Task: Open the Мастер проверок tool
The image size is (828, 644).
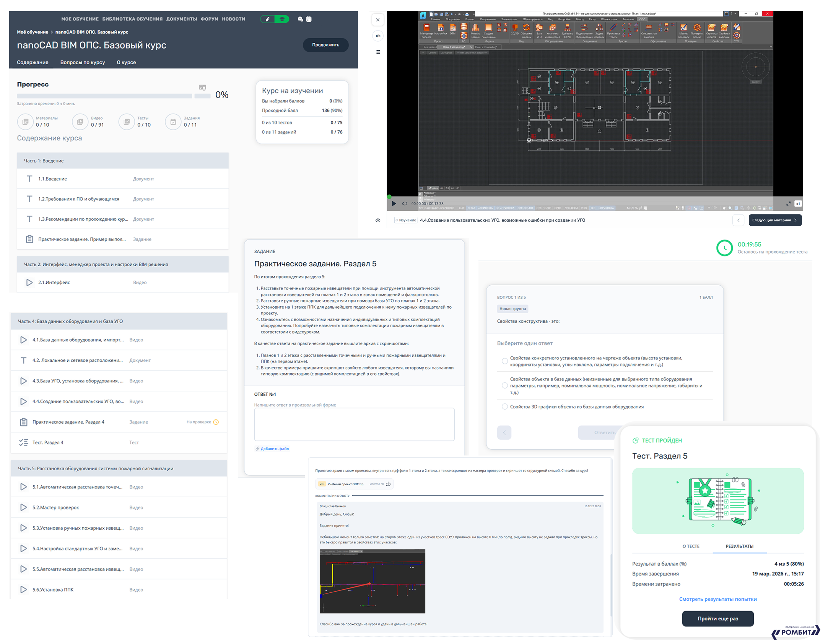Action: click(x=683, y=31)
